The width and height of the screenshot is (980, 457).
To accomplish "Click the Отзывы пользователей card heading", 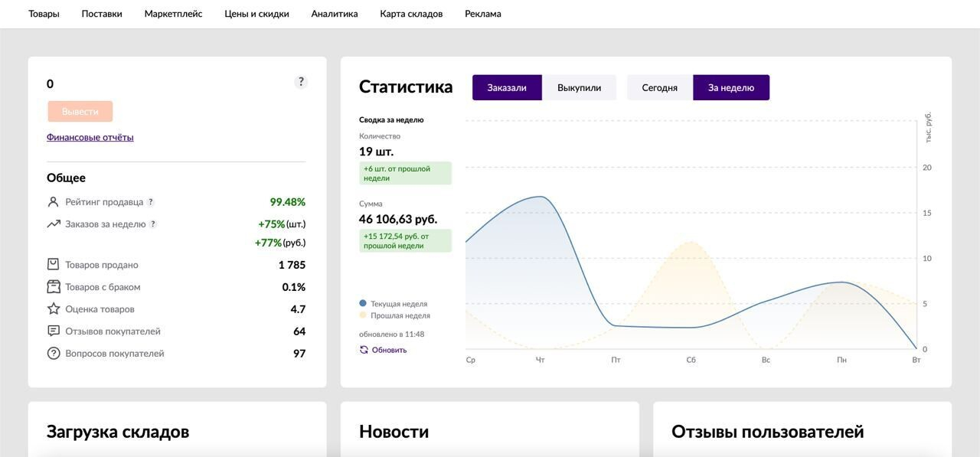I will coord(768,432).
